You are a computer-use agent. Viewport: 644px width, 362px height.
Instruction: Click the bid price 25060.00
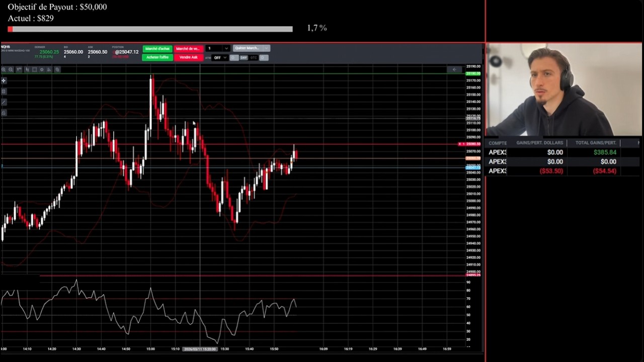coord(73,52)
